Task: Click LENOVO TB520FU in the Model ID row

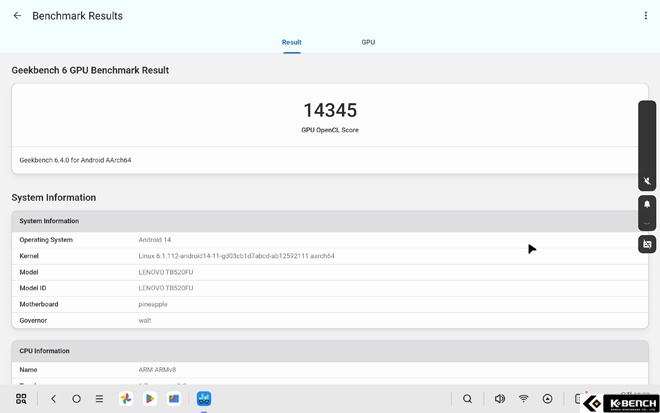Action: pyautogui.click(x=166, y=288)
